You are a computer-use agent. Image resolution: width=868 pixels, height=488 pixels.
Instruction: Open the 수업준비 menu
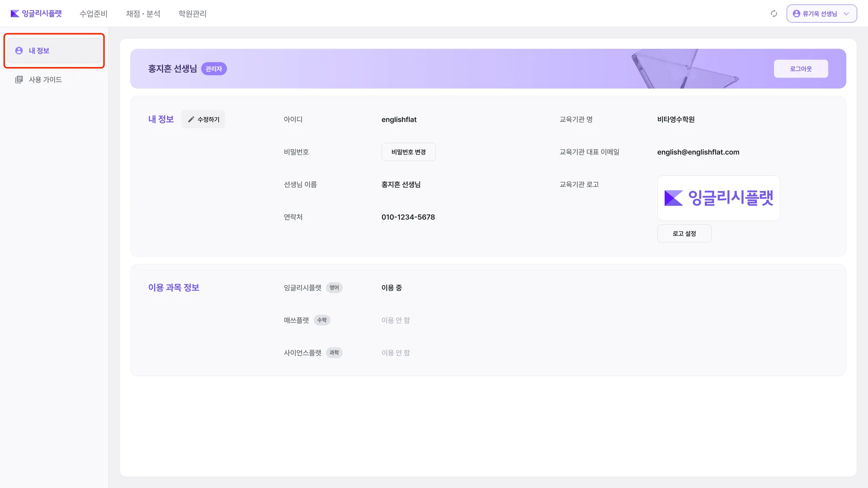[93, 14]
